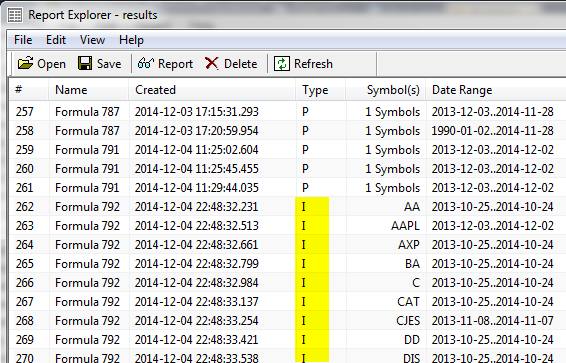Select the DD symbol cell
This screenshot has width=566, height=363.
tap(412, 340)
